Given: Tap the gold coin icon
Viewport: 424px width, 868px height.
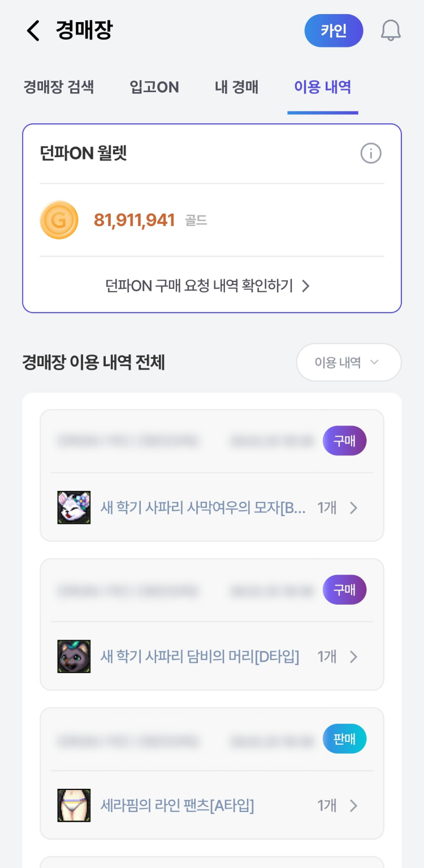Looking at the screenshot, I should pos(59,220).
